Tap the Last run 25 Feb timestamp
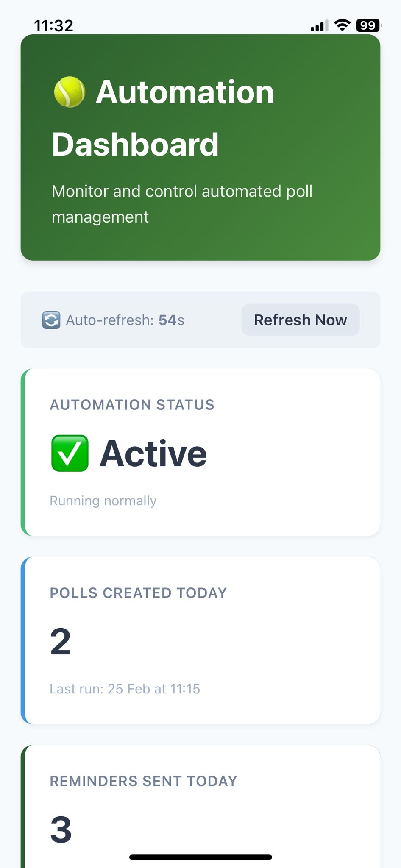 click(x=125, y=689)
